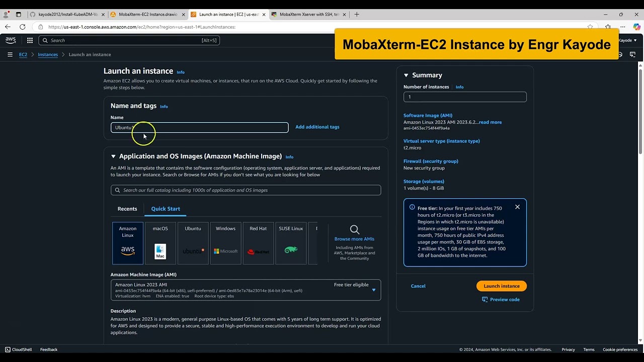Screen dimensions: 644x362
Task: Open the Kayode account dropdown
Action: [x=627, y=40]
